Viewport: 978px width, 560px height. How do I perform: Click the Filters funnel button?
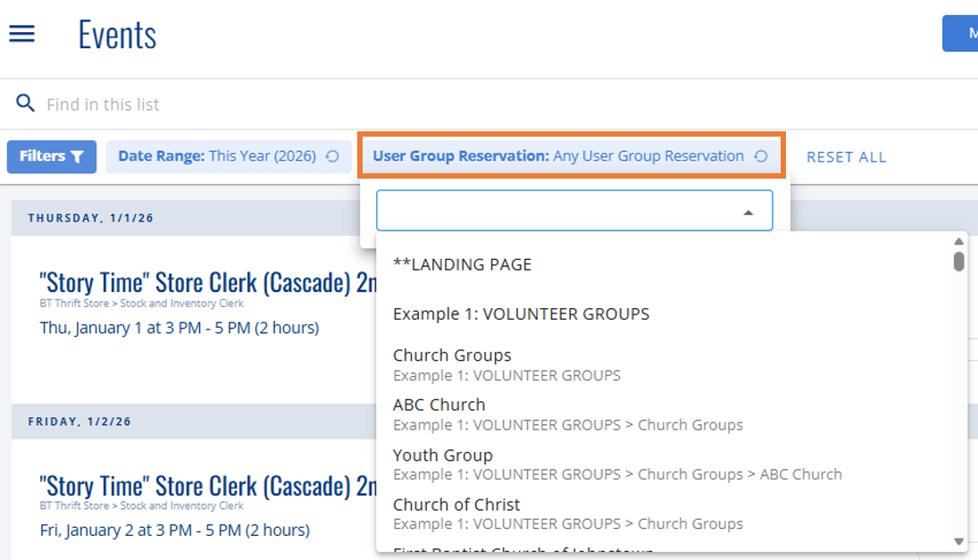(52, 156)
